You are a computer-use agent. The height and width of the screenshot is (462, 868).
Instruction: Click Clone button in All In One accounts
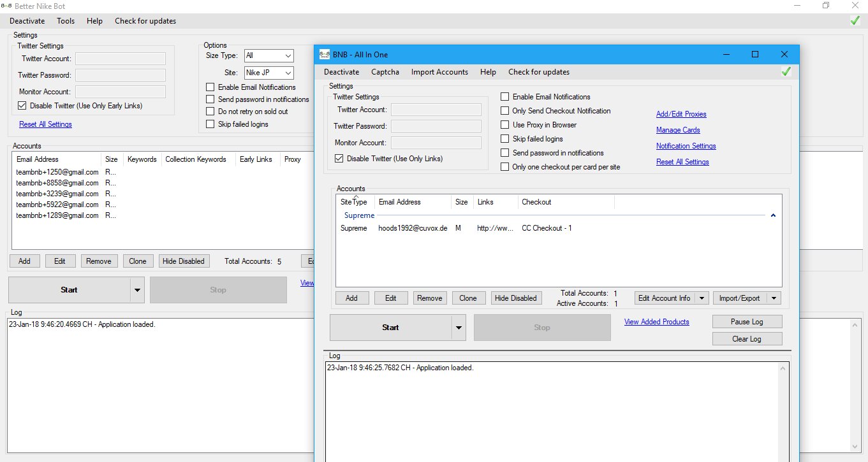468,298
